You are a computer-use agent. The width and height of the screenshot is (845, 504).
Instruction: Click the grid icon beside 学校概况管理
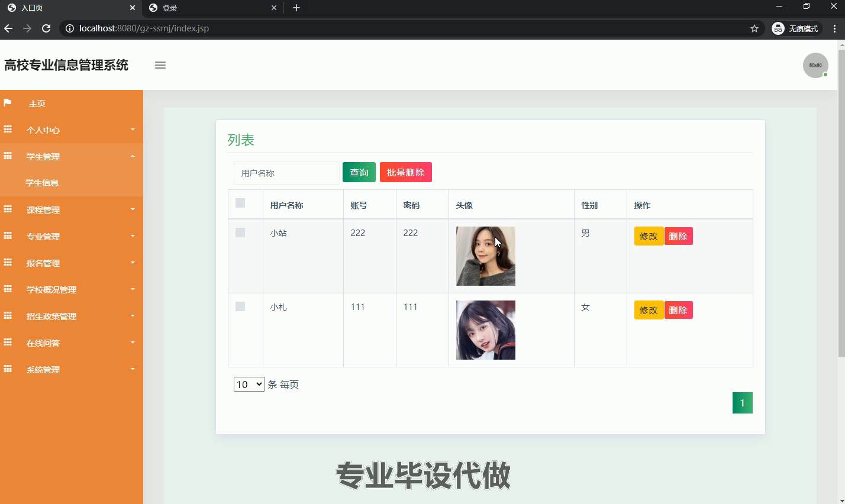(8, 289)
